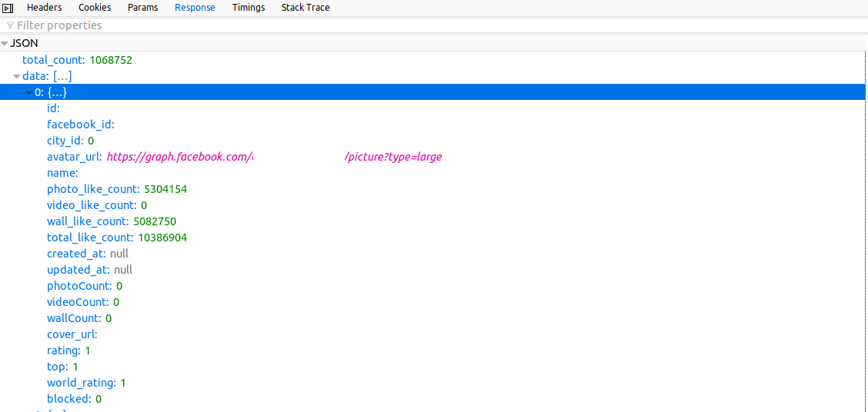
Task: Select the Response tab
Action: (x=195, y=8)
